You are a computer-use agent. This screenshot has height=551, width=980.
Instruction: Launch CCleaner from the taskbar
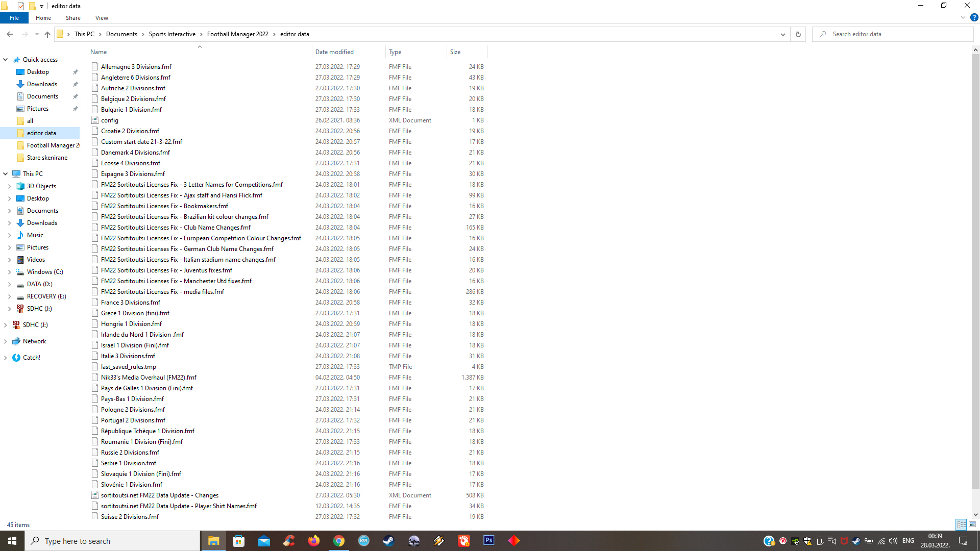coord(289,541)
